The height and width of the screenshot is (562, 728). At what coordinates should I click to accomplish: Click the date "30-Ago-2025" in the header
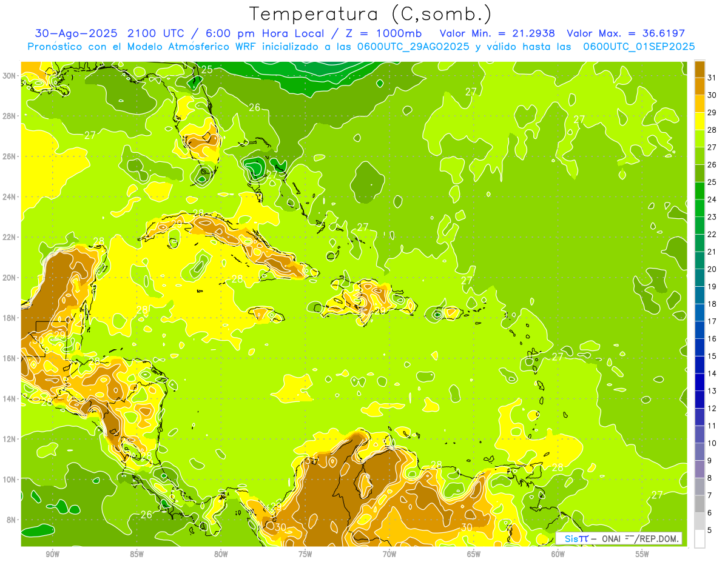click(76, 33)
